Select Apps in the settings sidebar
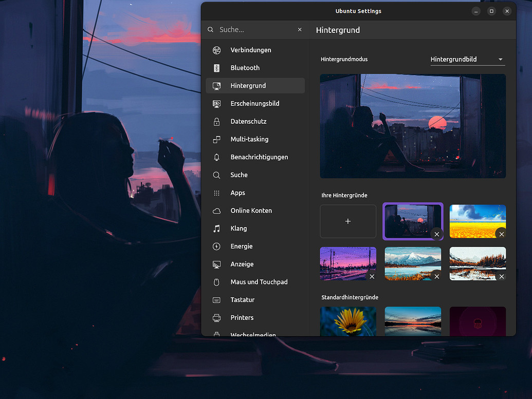The image size is (532, 399). pyautogui.click(x=217, y=193)
